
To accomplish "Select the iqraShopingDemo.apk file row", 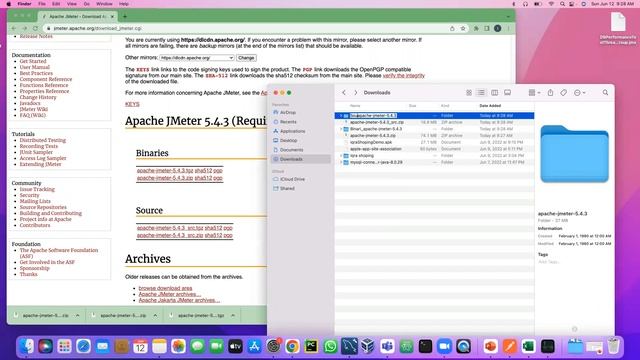I will (434, 142).
